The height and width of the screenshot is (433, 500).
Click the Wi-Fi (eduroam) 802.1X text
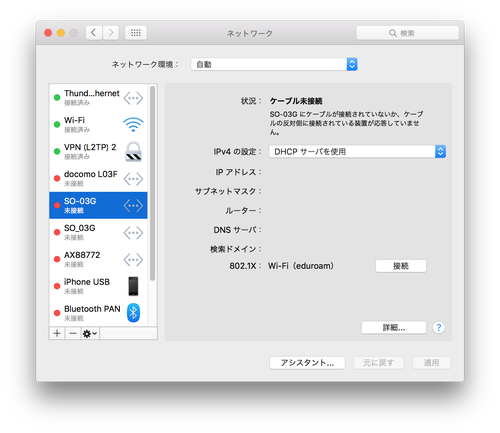tap(301, 266)
